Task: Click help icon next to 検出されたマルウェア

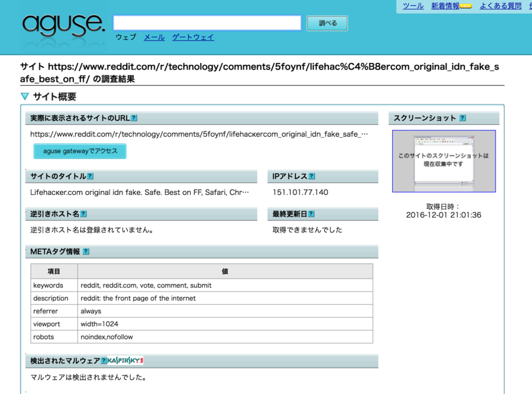Action: click(x=104, y=361)
